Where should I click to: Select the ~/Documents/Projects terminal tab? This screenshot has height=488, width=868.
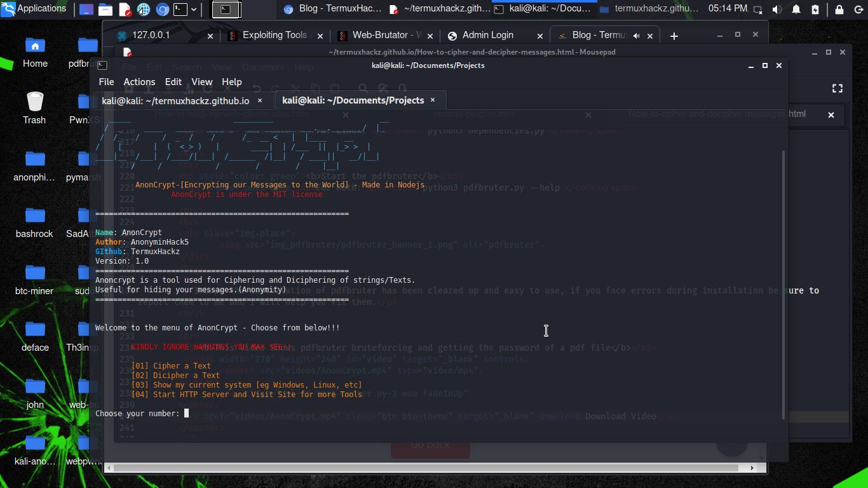360,100
